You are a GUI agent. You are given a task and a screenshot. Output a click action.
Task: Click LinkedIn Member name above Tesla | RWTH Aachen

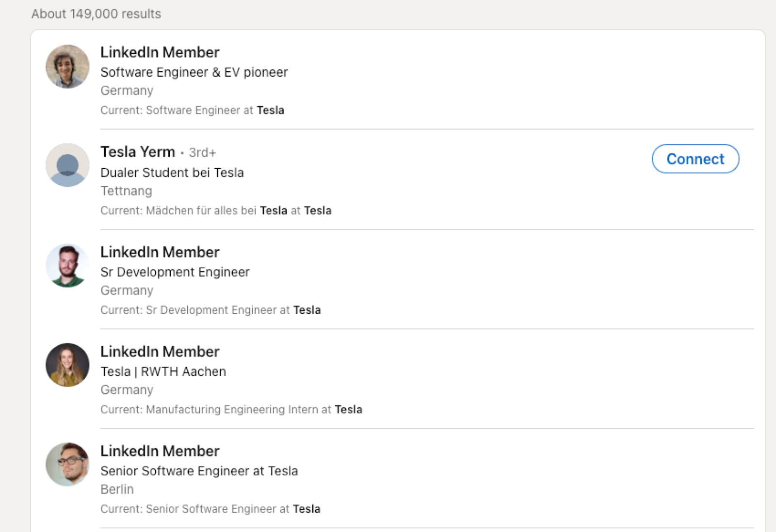(160, 352)
